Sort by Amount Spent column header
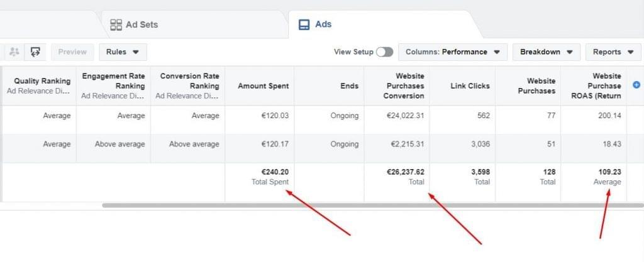644x262 pixels. [263, 86]
